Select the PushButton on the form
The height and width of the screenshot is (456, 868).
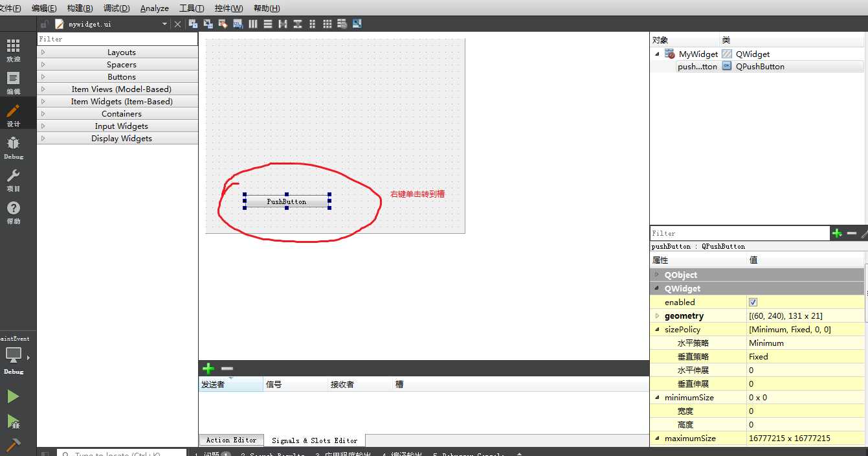click(x=287, y=201)
